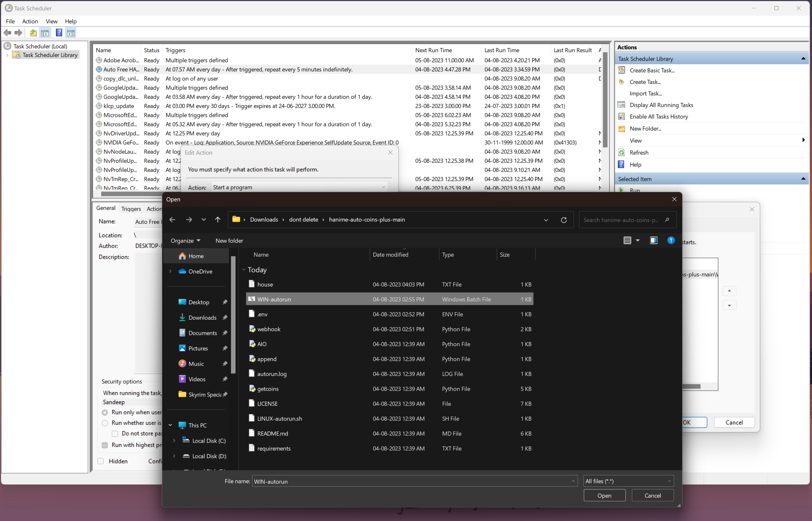This screenshot has width=812, height=521.
Task: Click the Open button to confirm file selection
Action: coord(604,495)
